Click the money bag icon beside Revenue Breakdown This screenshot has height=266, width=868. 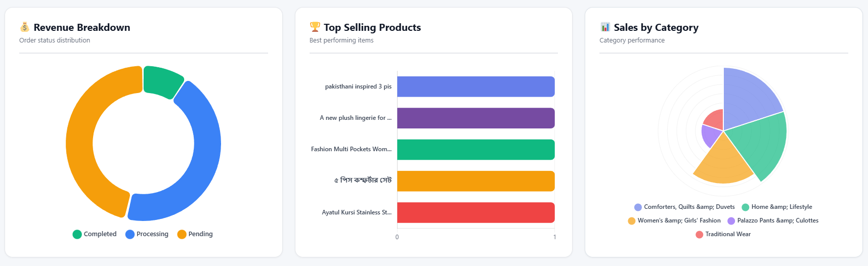(x=24, y=27)
